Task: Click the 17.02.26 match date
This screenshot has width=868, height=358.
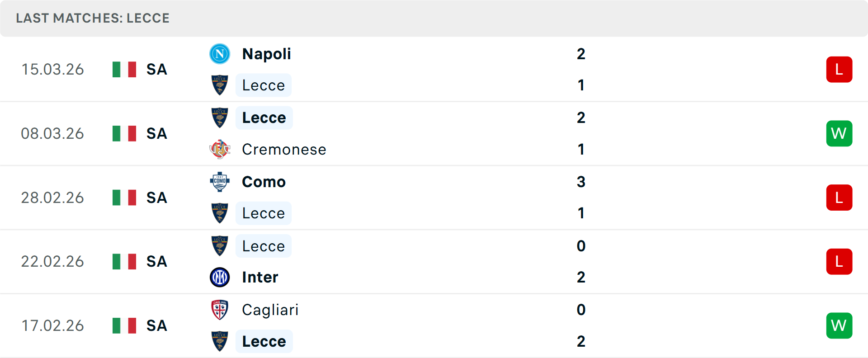Action: coord(52,325)
